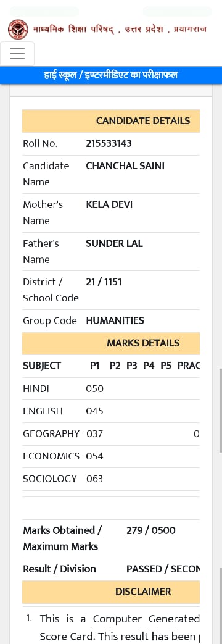Select roll number 215533143
The width and height of the screenshot is (222, 644).
(109, 144)
